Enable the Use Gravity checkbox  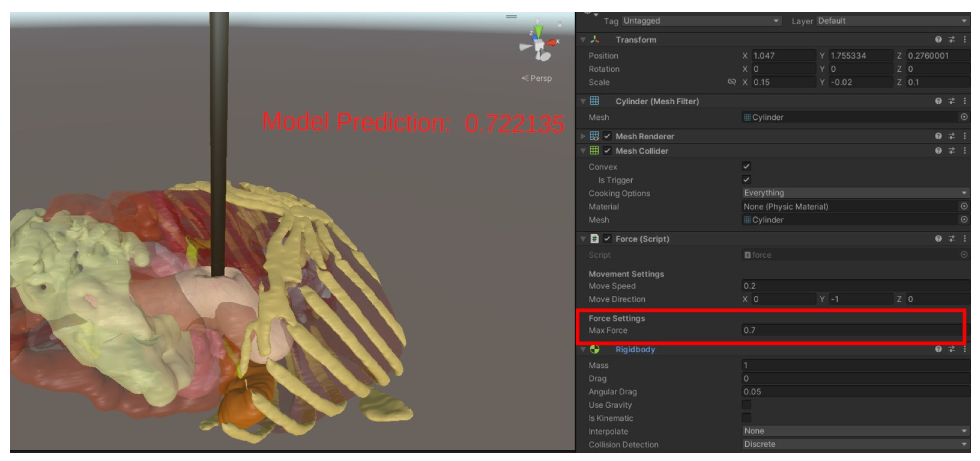(746, 404)
